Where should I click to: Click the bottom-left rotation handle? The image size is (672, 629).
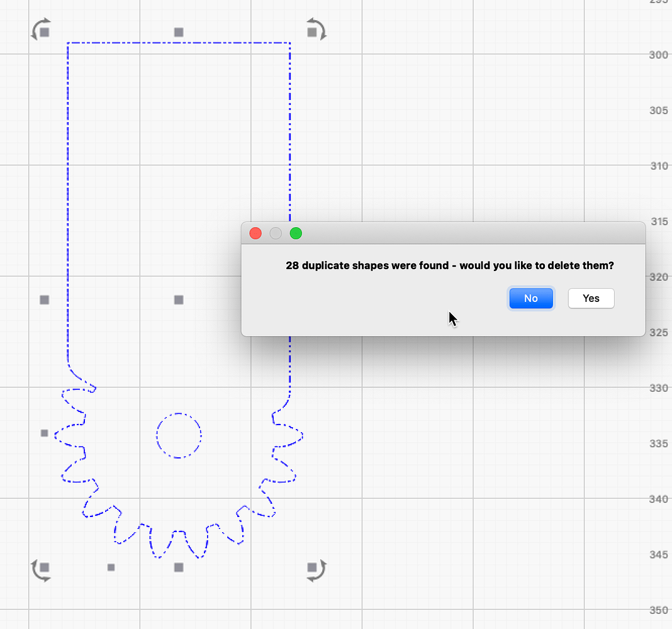point(40,570)
